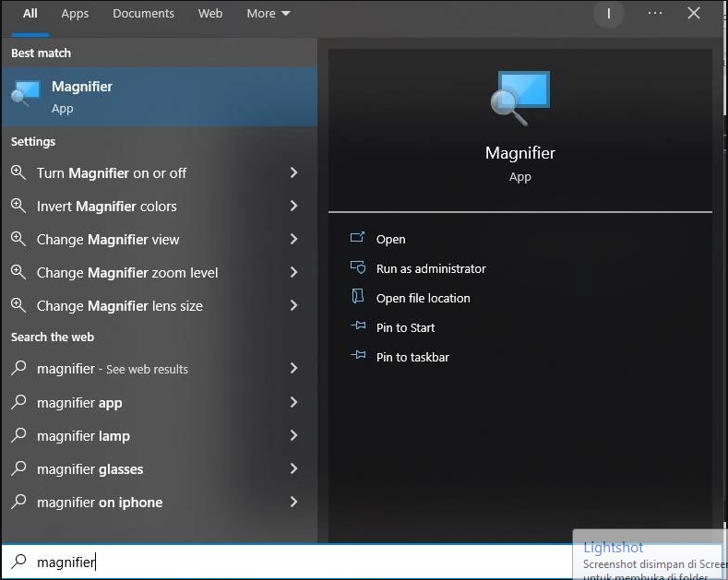Screen dimensions: 728x580
Task: Expand Change Magnifier zoom level arrow
Action: point(293,272)
